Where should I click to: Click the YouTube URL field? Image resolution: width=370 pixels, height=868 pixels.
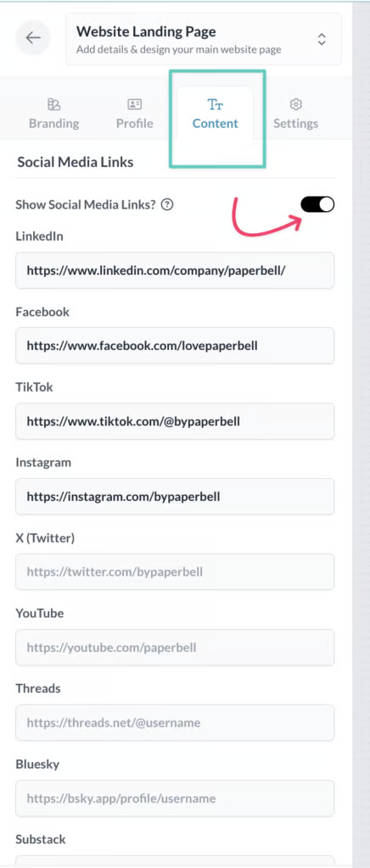point(175,647)
